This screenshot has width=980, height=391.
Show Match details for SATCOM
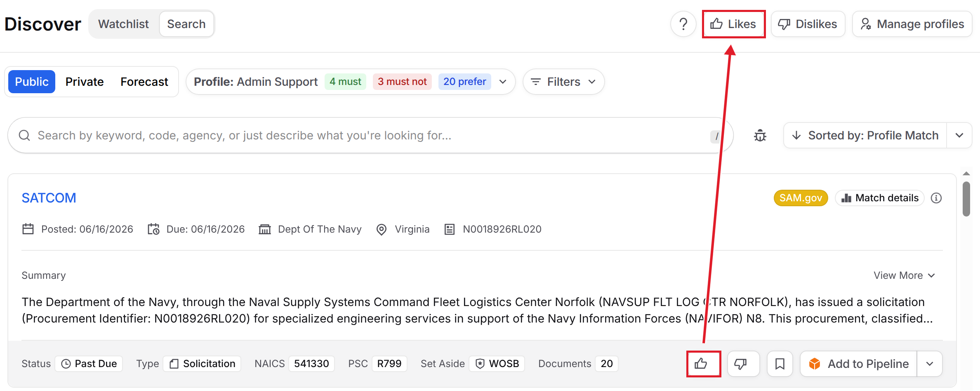tap(880, 198)
